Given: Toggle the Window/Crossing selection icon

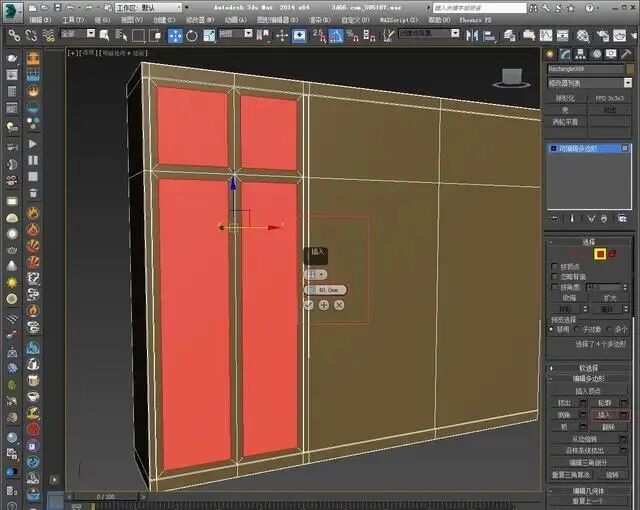Looking at the screenshot, I should (x=155, y=36).
